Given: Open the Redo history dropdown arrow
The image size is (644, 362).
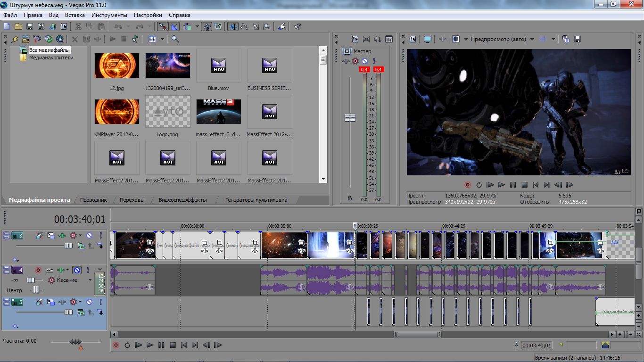Looking at the screenshot, I should click(150, 26).
